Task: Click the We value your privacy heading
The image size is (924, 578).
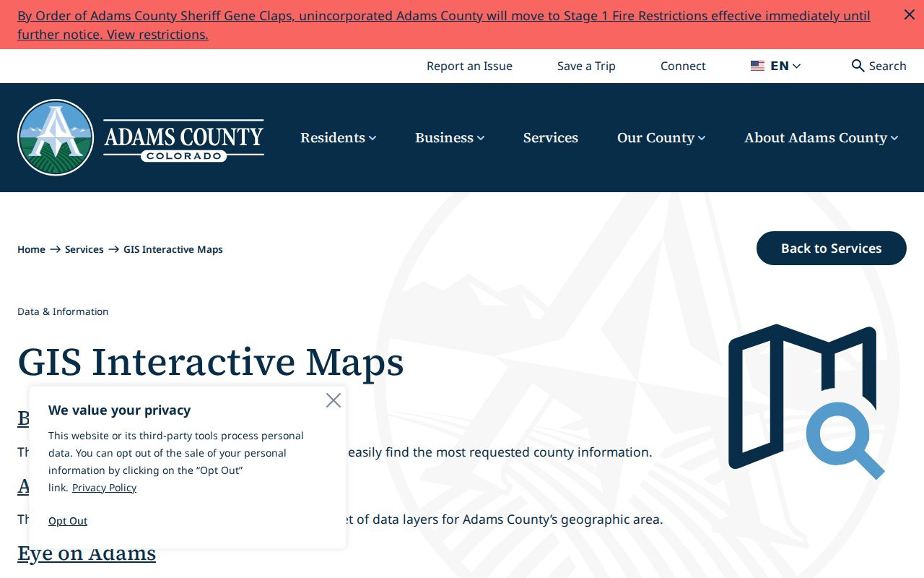Action: click(120, 410)
